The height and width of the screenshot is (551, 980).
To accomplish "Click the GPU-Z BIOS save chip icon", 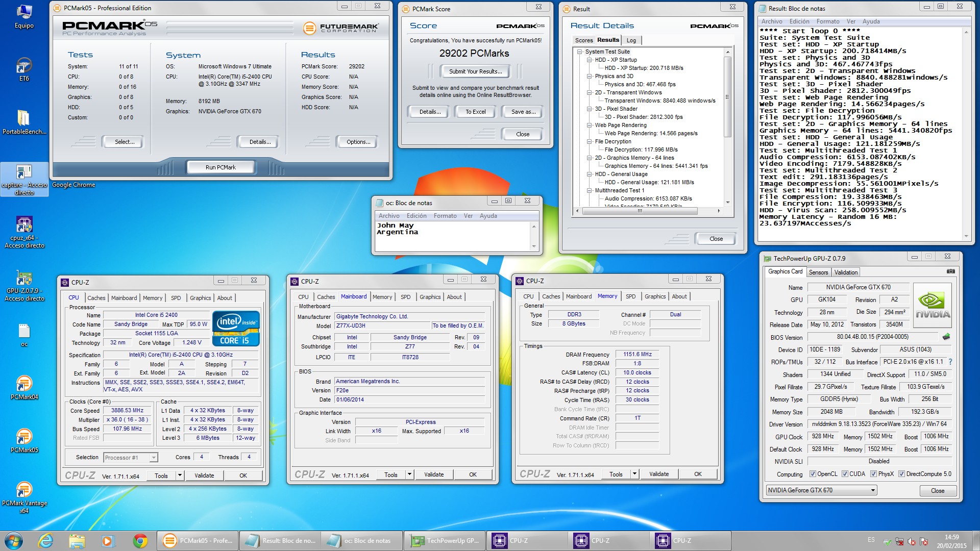I will [x=946, y=337].
